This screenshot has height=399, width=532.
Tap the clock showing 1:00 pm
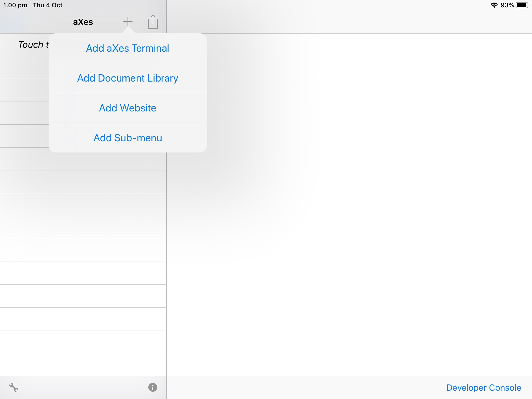pos(15,5)
